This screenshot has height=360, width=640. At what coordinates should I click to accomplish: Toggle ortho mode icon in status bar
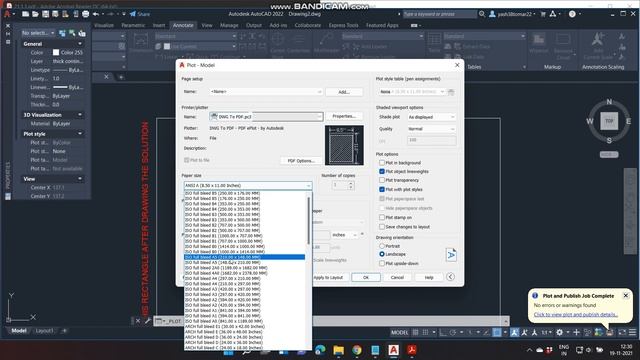(x=443, y=332)
